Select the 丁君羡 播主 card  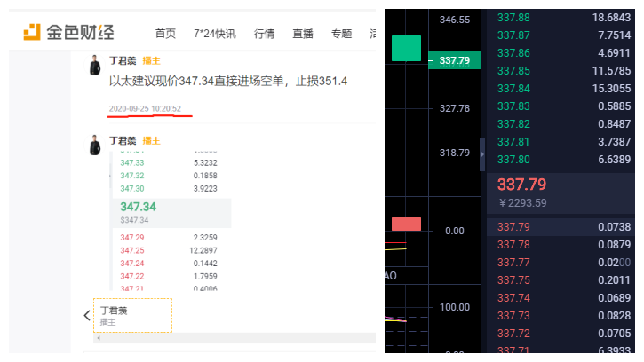point(132,315)
